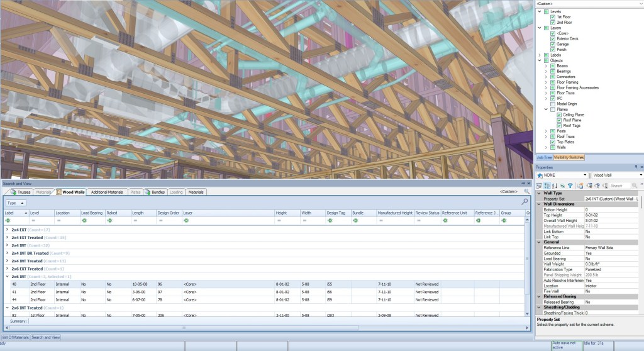The width and height of the screenshot is (644, 351).
Task: Uncheck the 1st Floor level checkbox
Action: [553, 17]
